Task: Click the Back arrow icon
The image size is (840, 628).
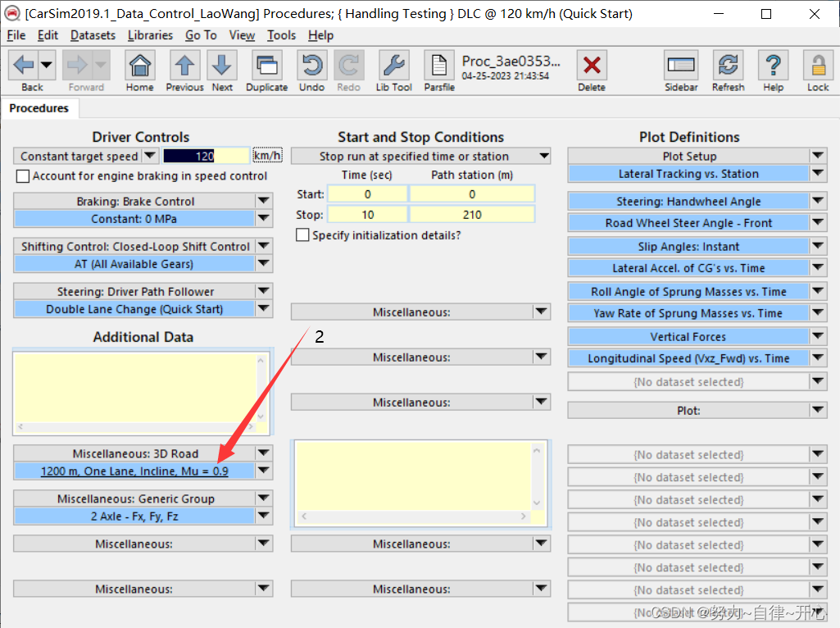Action: [24, 66]
